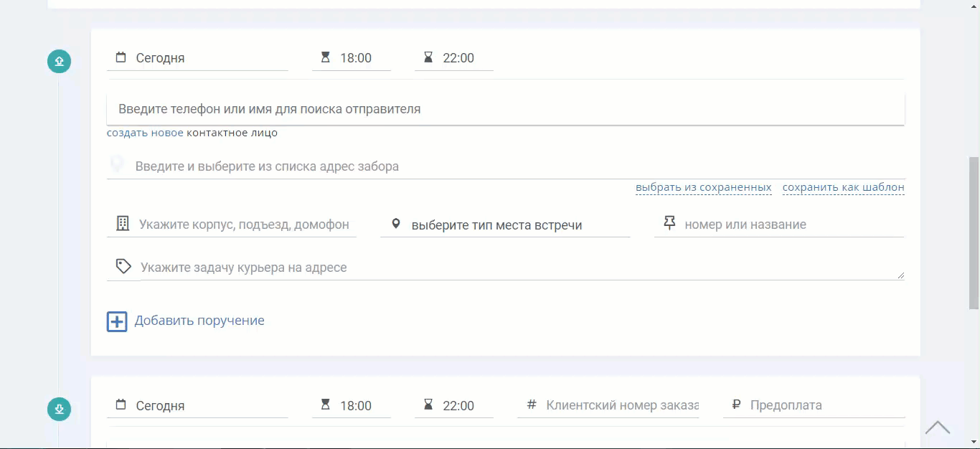Open the delivery date field showing Сегодня
Viewport: 980px width, 449px height.
tap(197, 405)
